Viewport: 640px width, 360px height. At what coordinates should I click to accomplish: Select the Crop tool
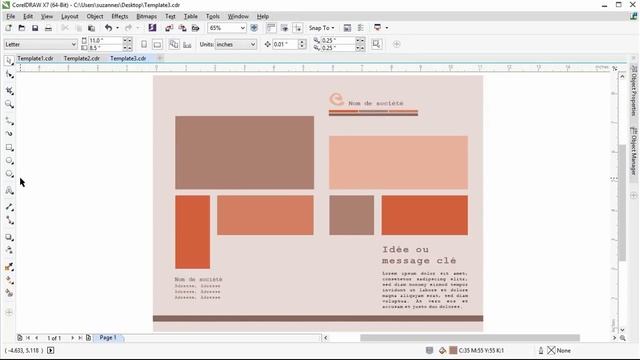[x=9, y=90]
